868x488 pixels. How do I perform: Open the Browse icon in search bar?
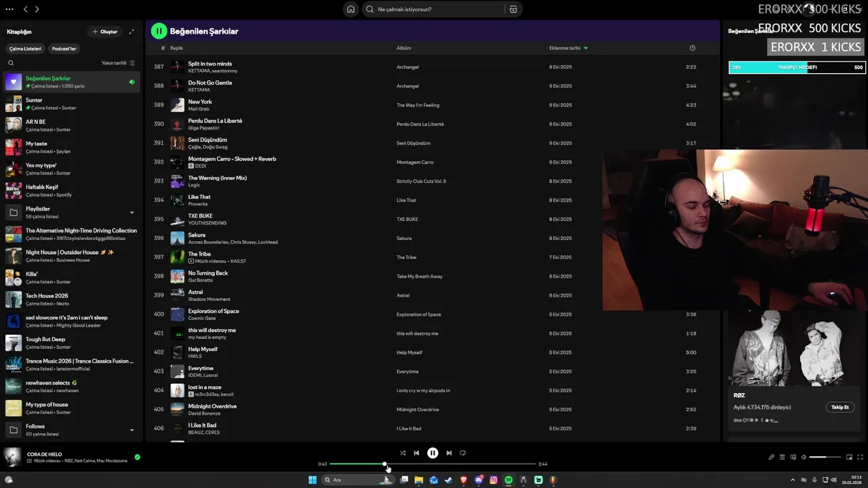(513, 9)
